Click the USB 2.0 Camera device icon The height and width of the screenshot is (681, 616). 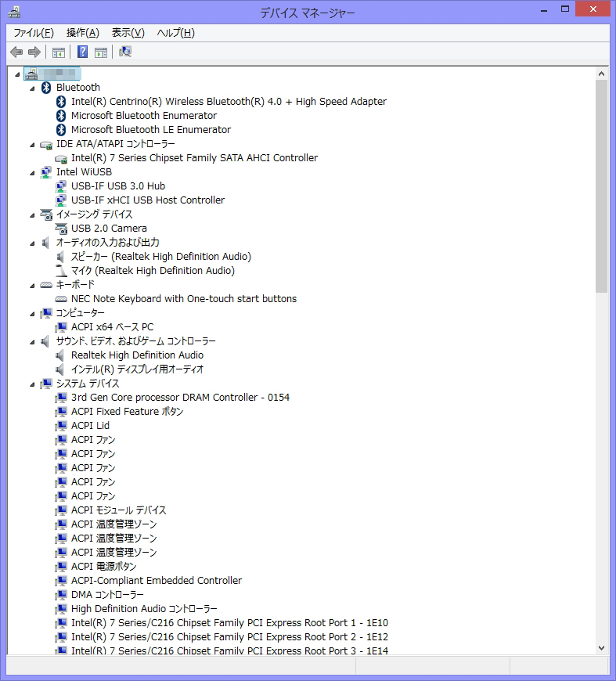(61, 229)
